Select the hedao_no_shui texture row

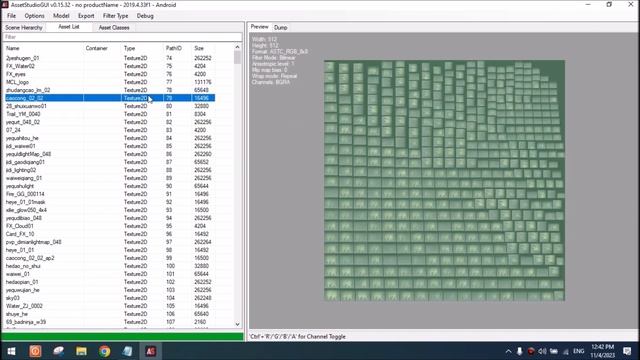pyautogui.click(x=109, y=266)
